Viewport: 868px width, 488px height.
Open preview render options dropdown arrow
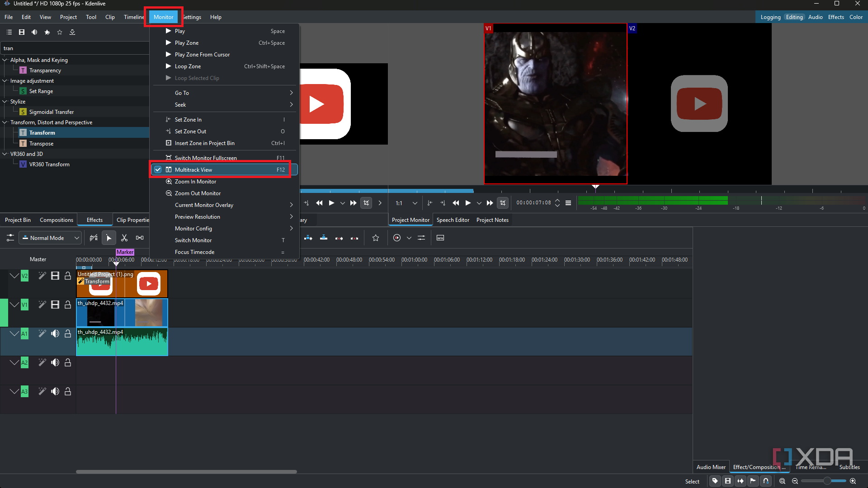[x=409, y=238]
